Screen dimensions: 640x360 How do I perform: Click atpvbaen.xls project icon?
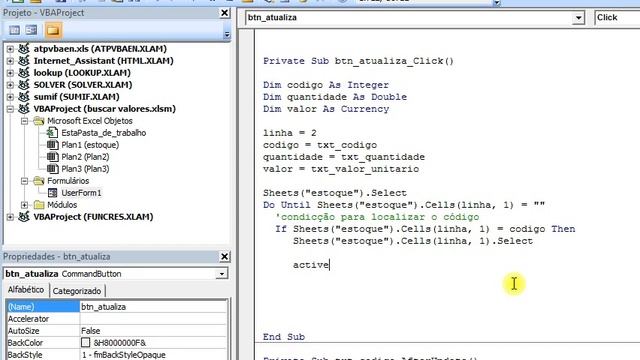[24, 49]
